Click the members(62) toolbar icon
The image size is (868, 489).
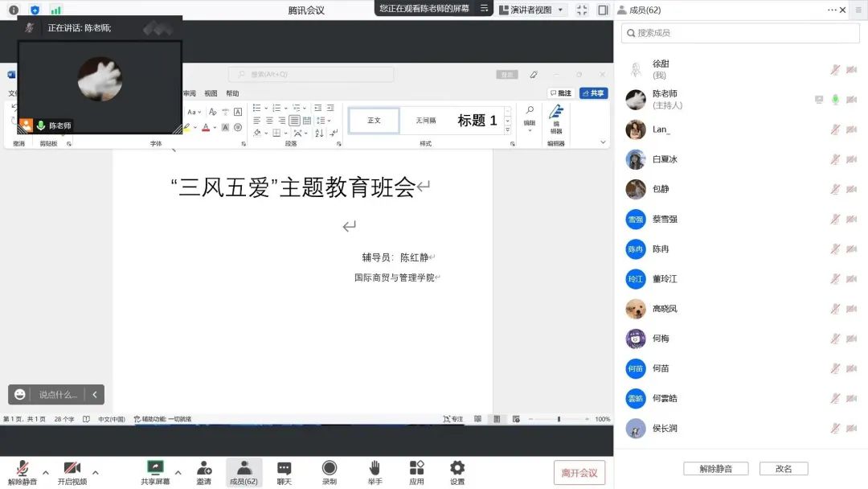tap(244, 472)
